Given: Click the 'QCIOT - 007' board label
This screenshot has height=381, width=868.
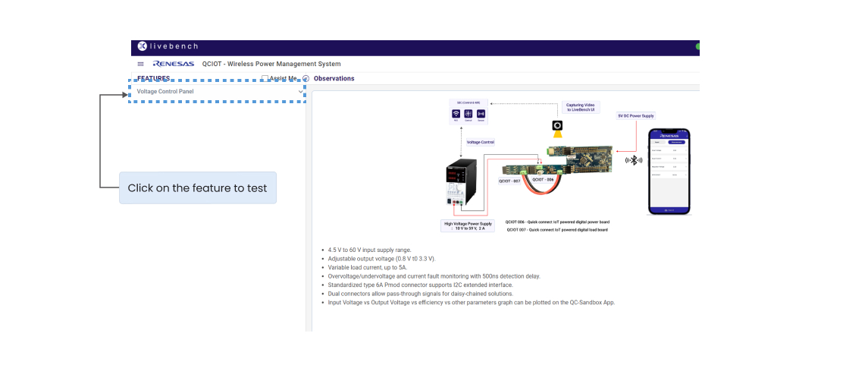Looking at the screenshot, I should 512,181.
